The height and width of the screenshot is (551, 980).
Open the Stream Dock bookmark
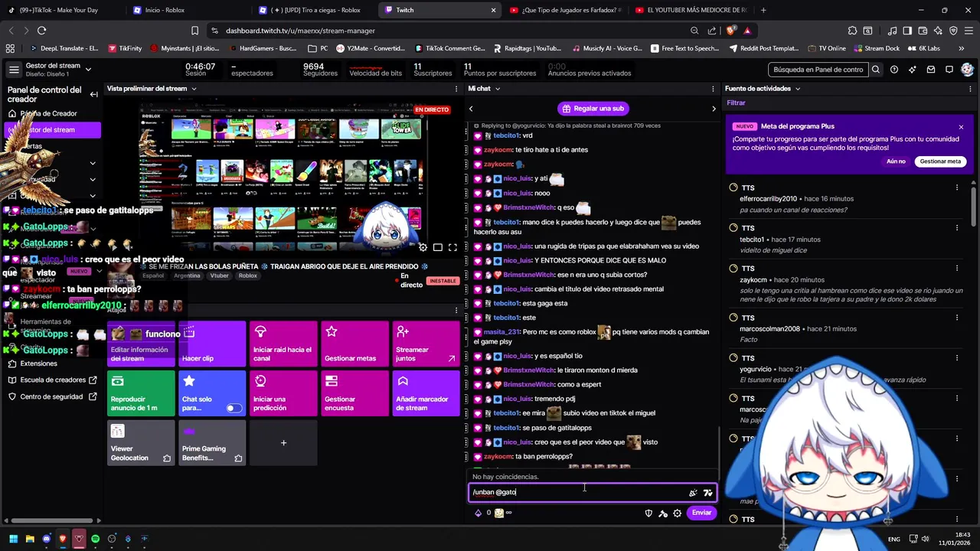pyautogui.click(x=876, y=48)
